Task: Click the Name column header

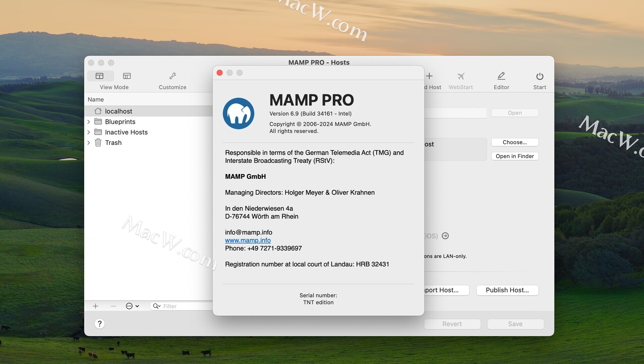Action: click(96, 99)
